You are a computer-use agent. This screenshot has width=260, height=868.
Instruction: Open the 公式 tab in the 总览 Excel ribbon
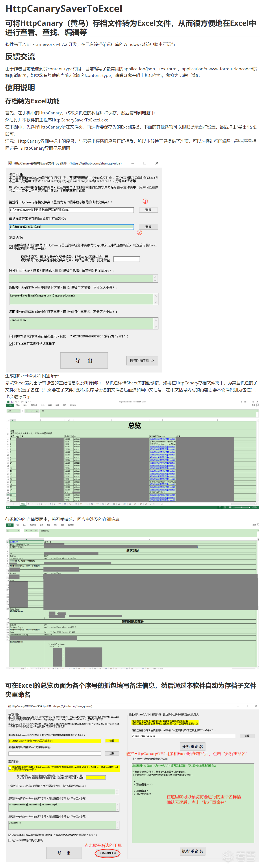pyautogui.click(x=43, y=405)
